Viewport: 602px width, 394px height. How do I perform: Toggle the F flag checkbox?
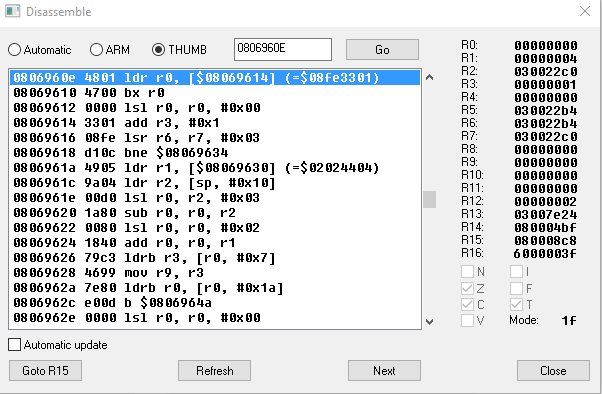pyautogui.click(x=516, y=288)
